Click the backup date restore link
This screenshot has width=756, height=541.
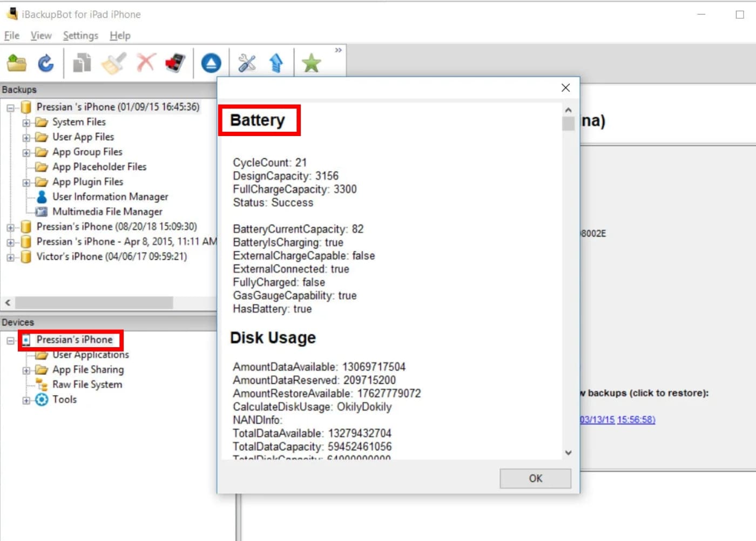tap(617, 420)
